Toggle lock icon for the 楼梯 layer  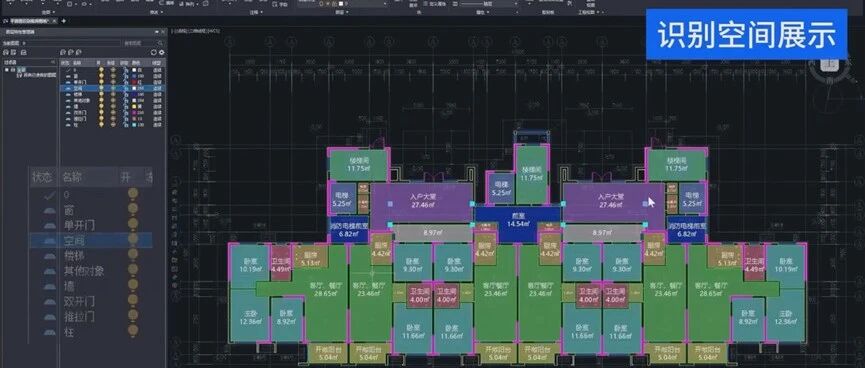[x=126, y=94]
